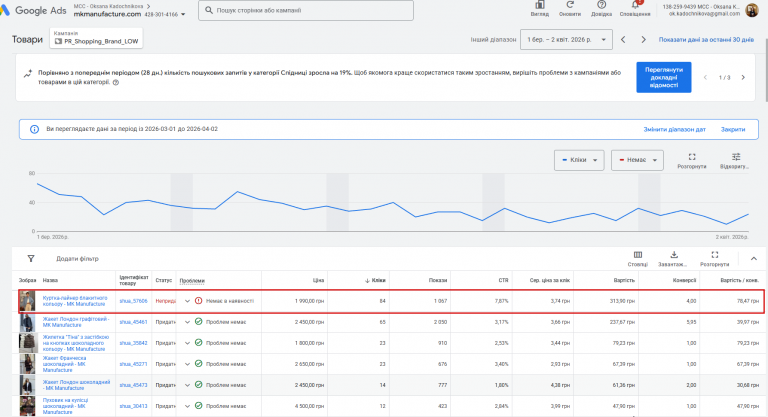Dismiss the notice with Закрити
The width and height of the screenshot is (768, 417).
click(x=733, y=129)
